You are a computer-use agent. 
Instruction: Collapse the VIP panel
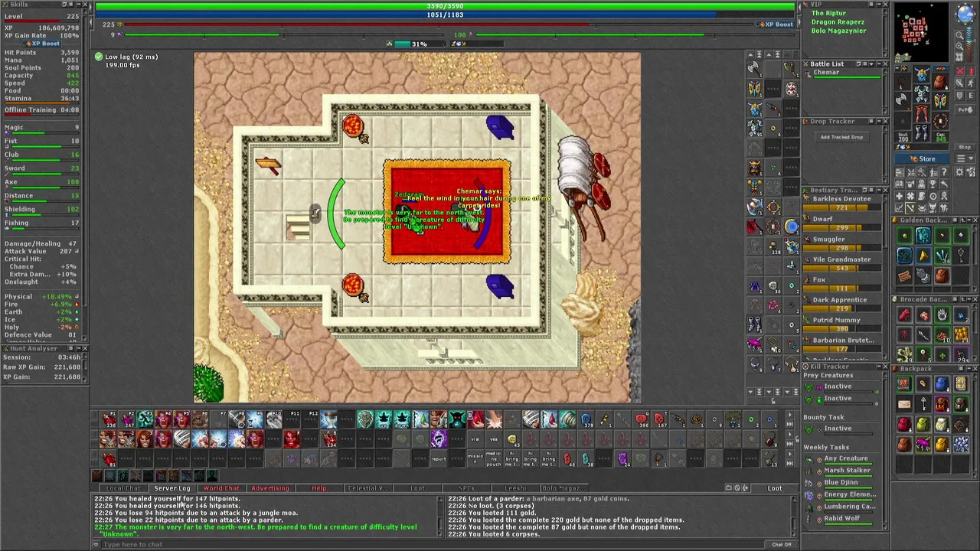tap(877, 5)
